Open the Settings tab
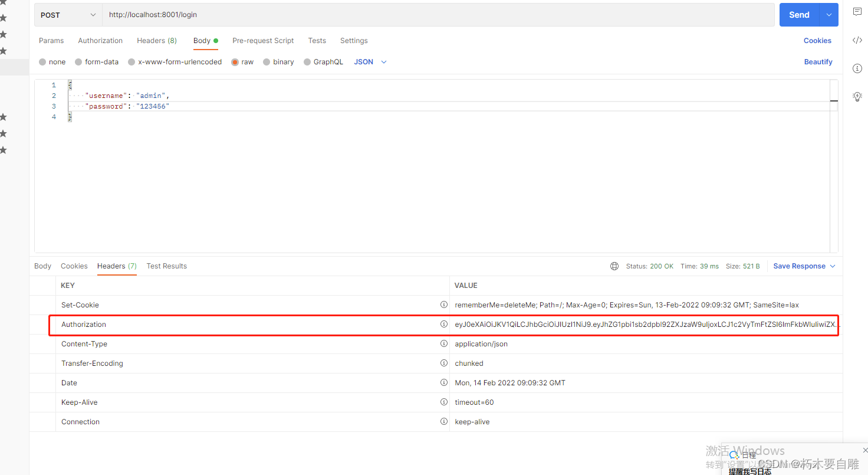Image resolution: width=868 pixels, height=475 pixels. point(354,41)
